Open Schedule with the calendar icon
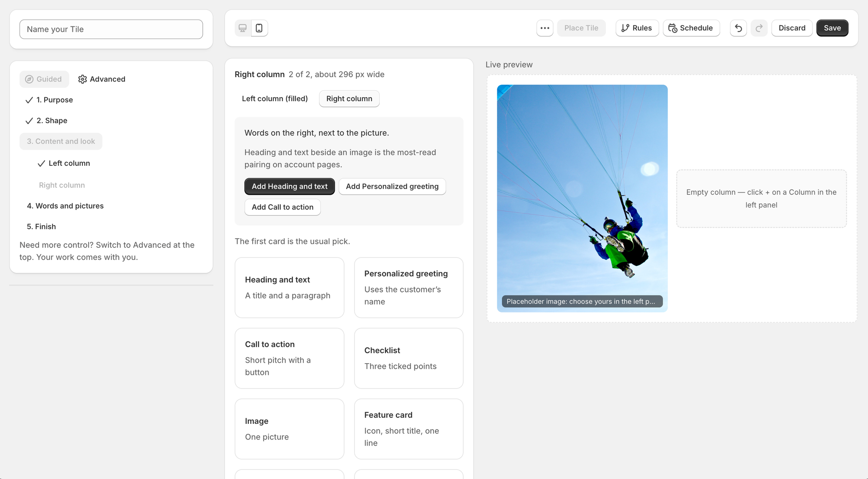This screenshot has height=479, width=868. click(691, 28)
